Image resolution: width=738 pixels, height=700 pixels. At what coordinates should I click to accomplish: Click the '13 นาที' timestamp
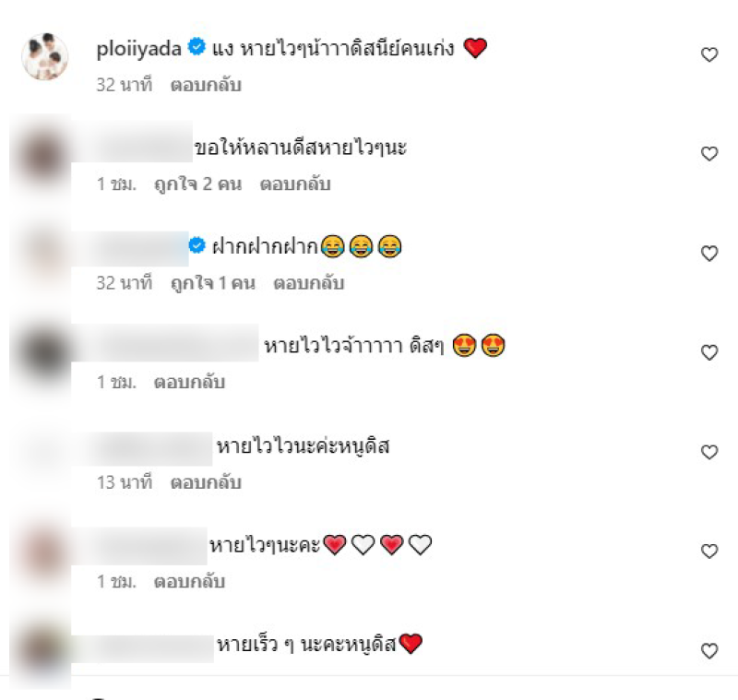coord(125,482)
